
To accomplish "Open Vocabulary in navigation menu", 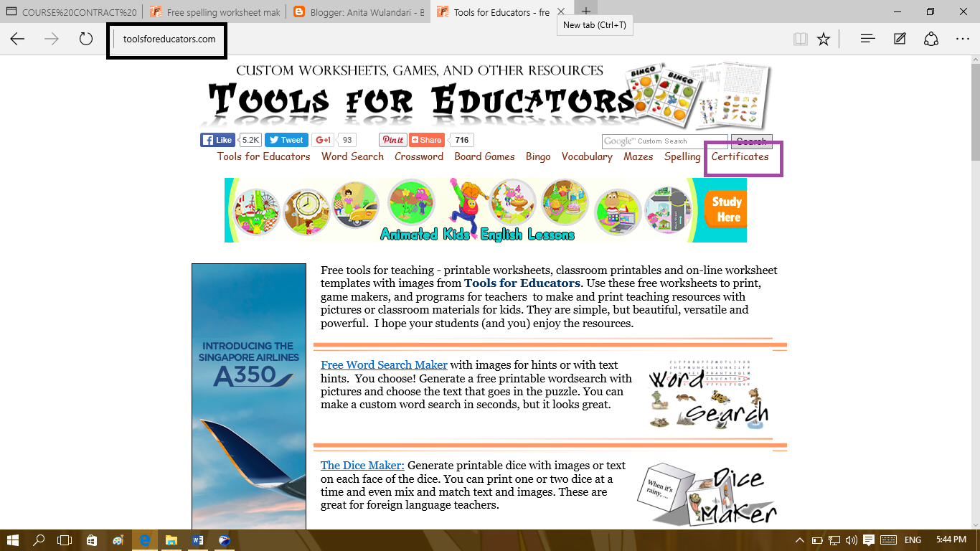I will tap(587, 156).
